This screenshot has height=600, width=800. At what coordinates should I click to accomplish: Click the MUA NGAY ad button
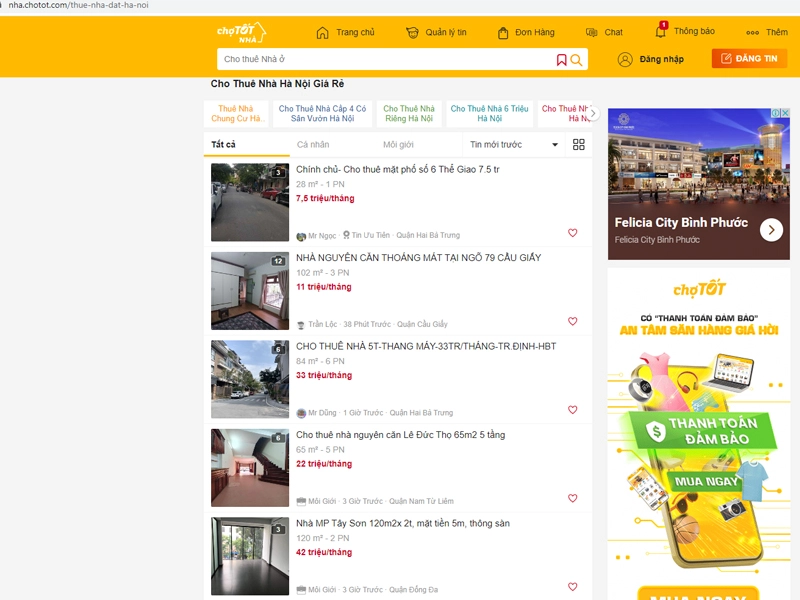pyautogui.click(x=706, y=481)
